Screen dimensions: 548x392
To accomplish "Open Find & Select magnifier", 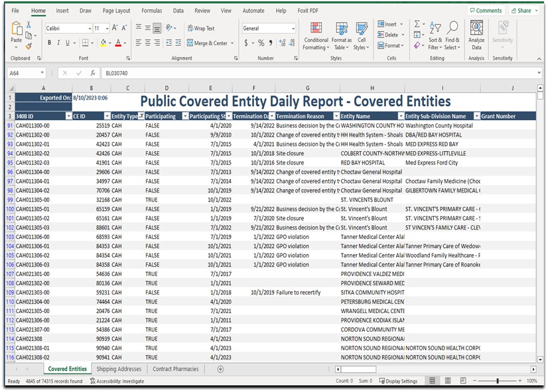I will 452,36.
